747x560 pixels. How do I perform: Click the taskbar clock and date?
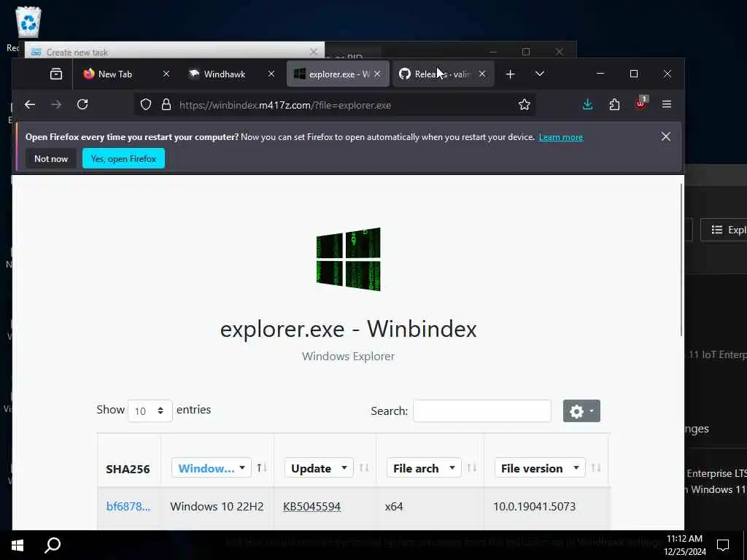click(684, 545)
